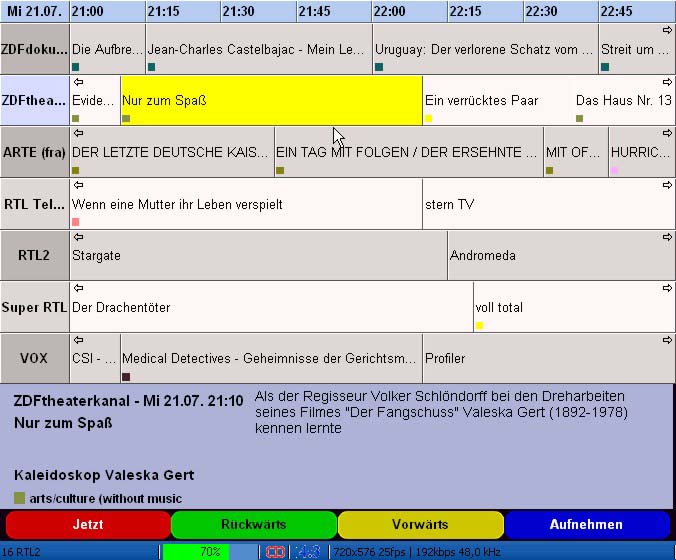Select Wenn eine Mutter ihr Leben verspielt

[246, 204]
